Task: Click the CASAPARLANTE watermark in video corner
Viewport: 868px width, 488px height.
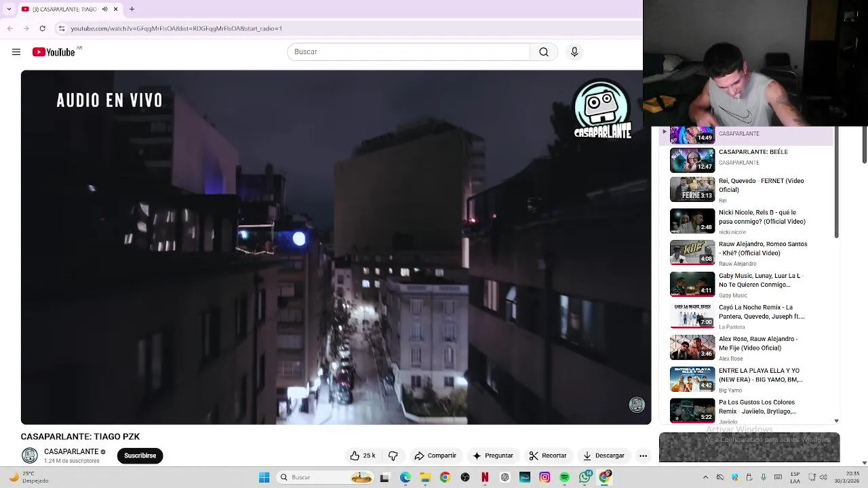Action: click(637, 405)
